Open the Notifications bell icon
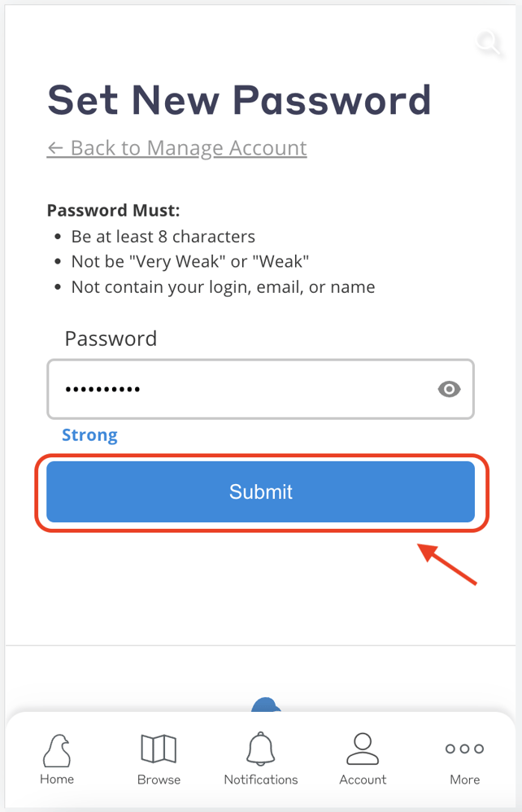The height and width of the screenshot is (812, 522). click(260, 748)
